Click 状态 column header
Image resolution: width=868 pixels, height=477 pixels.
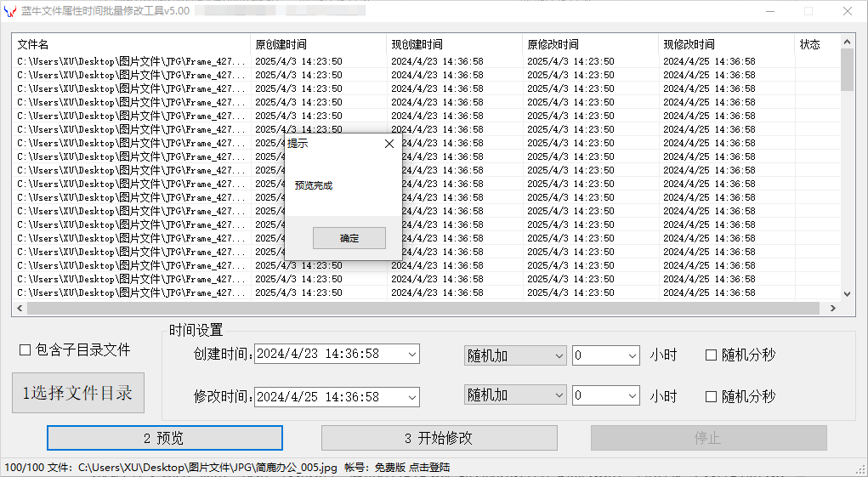(817, 44)
